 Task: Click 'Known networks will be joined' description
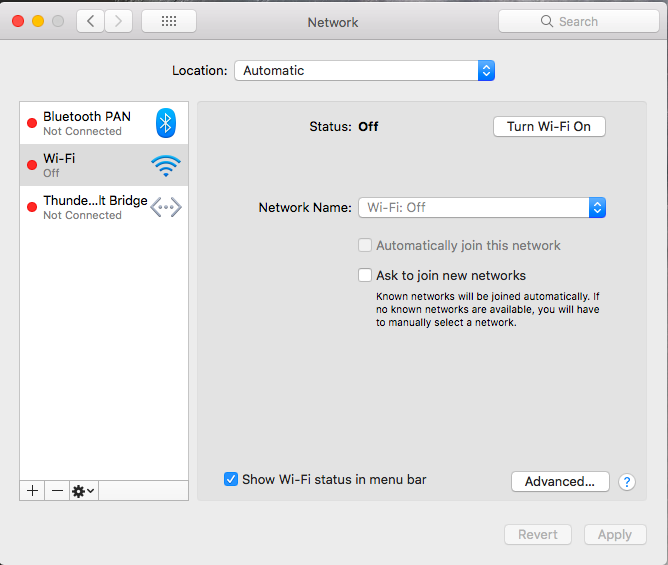[487, 309]
